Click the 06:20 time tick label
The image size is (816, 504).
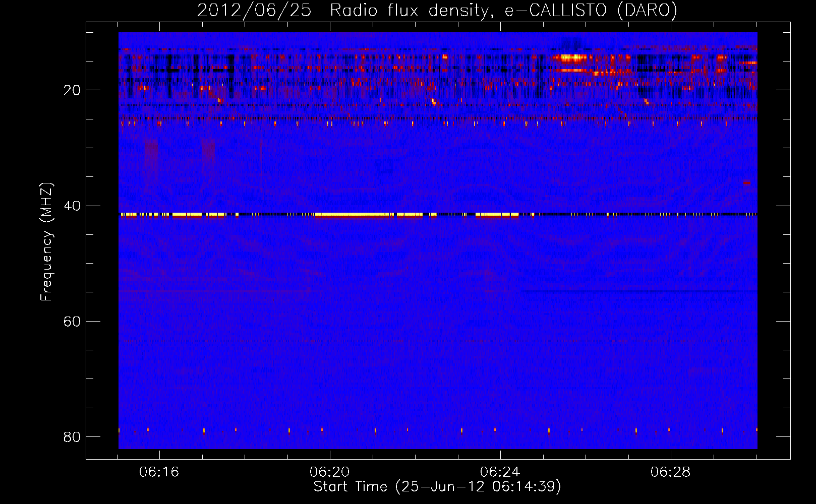coord(330,472)
